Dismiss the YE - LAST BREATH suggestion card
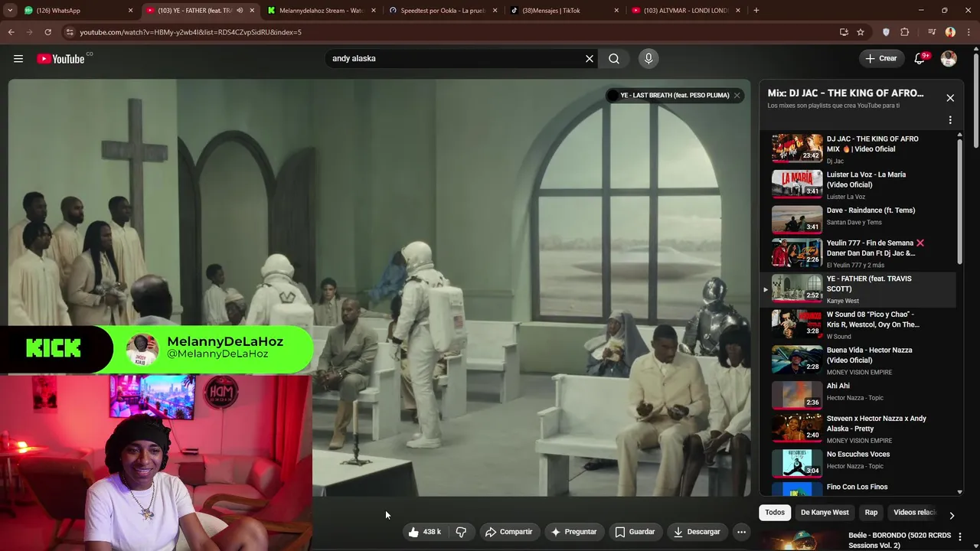 [x=737, y=96]
